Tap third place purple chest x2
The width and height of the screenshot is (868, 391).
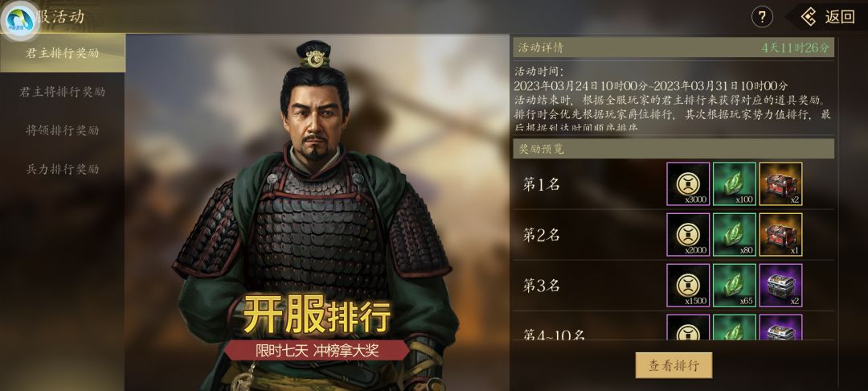coord(780,286)
